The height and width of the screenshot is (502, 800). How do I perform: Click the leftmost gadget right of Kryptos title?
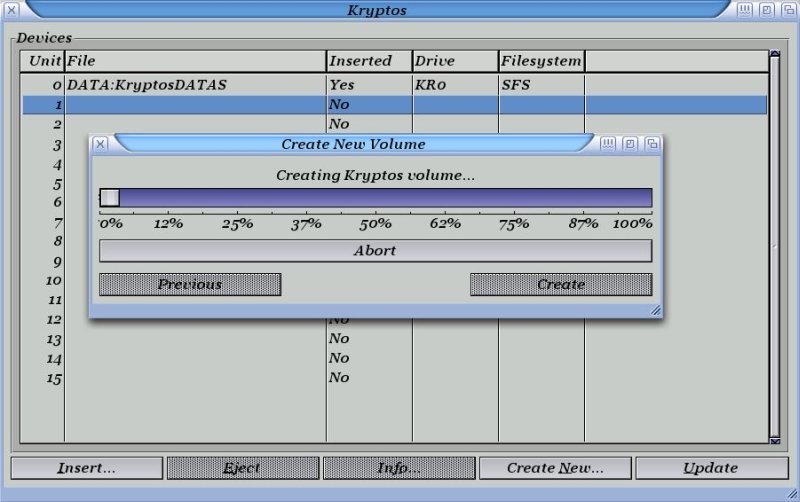pos(746,10)
